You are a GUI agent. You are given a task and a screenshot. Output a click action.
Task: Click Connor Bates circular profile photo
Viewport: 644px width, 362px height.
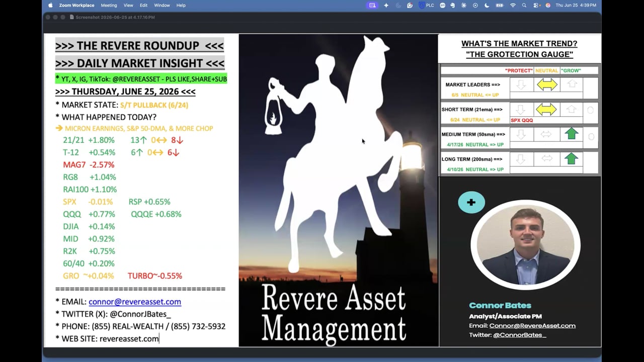(x=525, y=245)
